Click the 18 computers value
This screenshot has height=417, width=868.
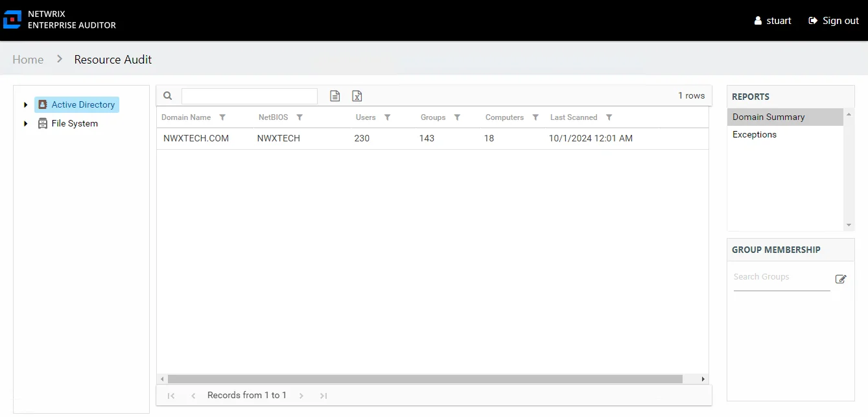pyautogui.click(x=489, y=138)
